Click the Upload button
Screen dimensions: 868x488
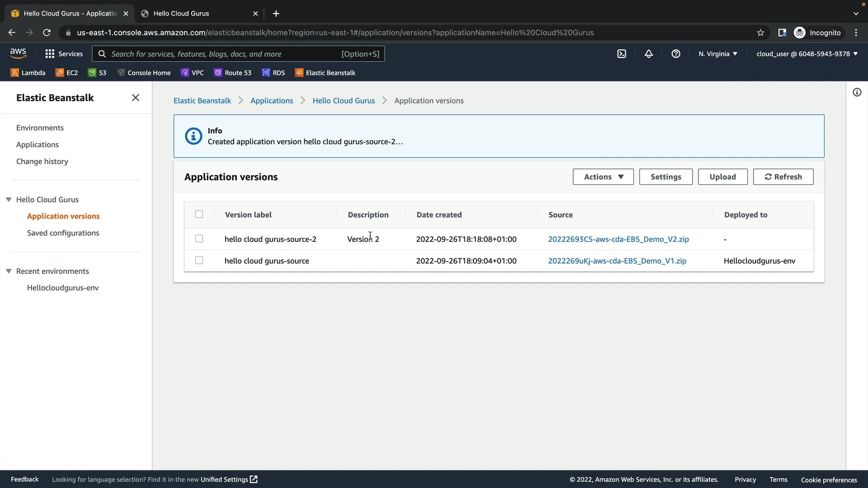(722, 177)
